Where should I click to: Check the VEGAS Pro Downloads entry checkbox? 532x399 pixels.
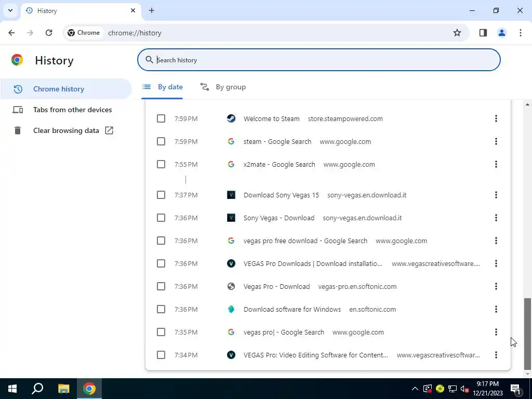[161, 263]
